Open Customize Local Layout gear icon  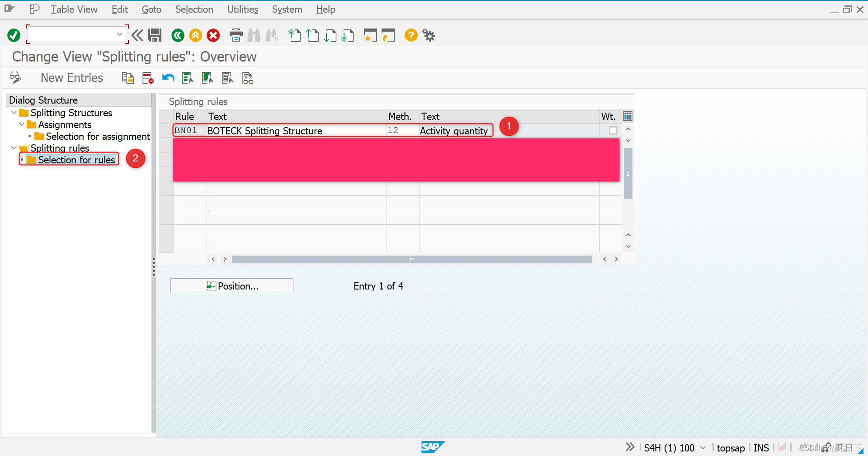[429, 35]
